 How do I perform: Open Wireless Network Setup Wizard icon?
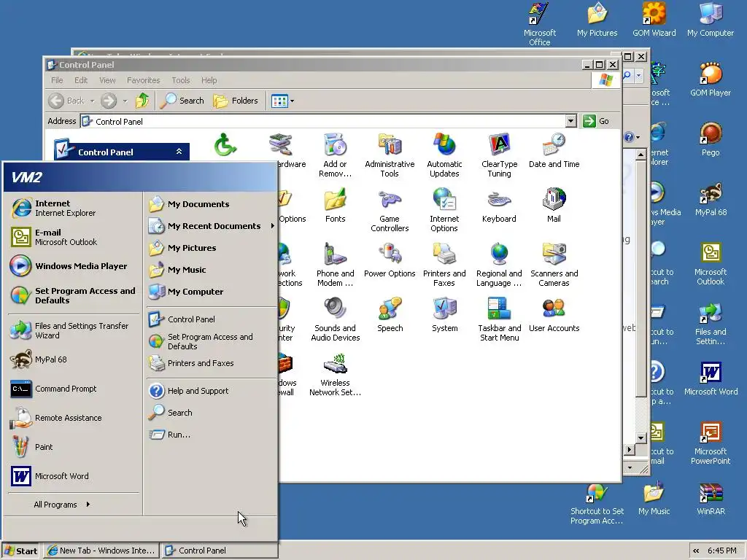pyautogui.click(x=336, y=374)
